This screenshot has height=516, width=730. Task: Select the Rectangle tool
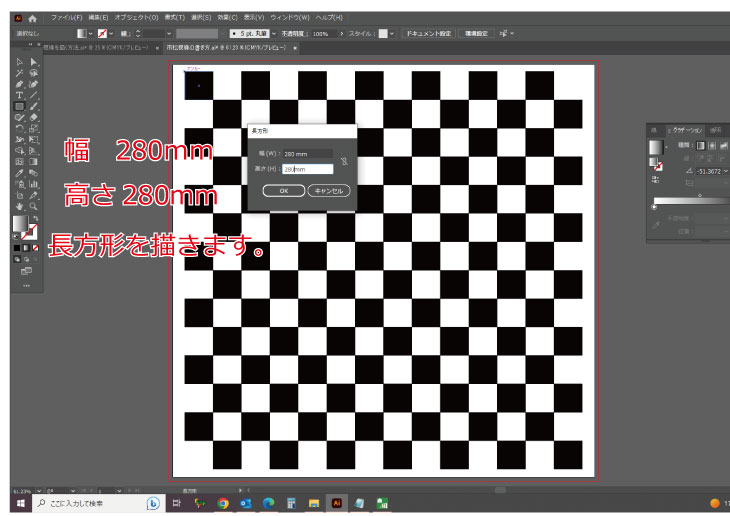[19, 106]
